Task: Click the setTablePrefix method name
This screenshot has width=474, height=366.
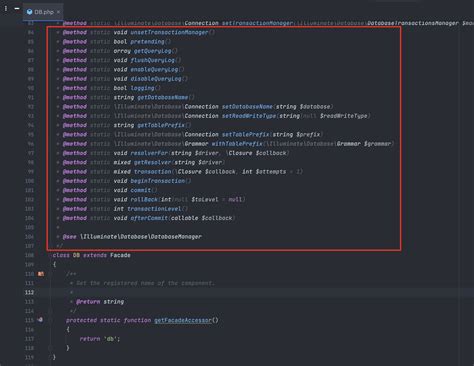Action: click(x=246, y=134)
